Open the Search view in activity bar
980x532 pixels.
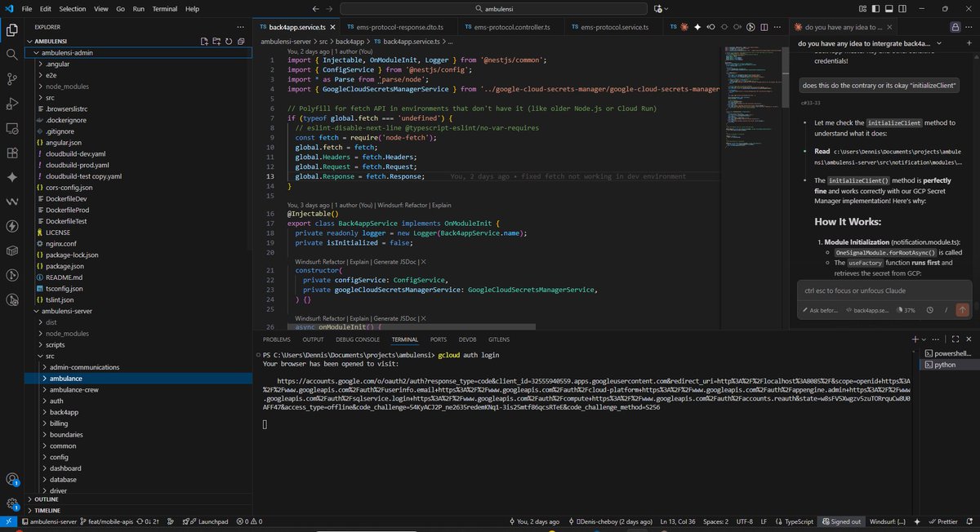pos(11,54)
